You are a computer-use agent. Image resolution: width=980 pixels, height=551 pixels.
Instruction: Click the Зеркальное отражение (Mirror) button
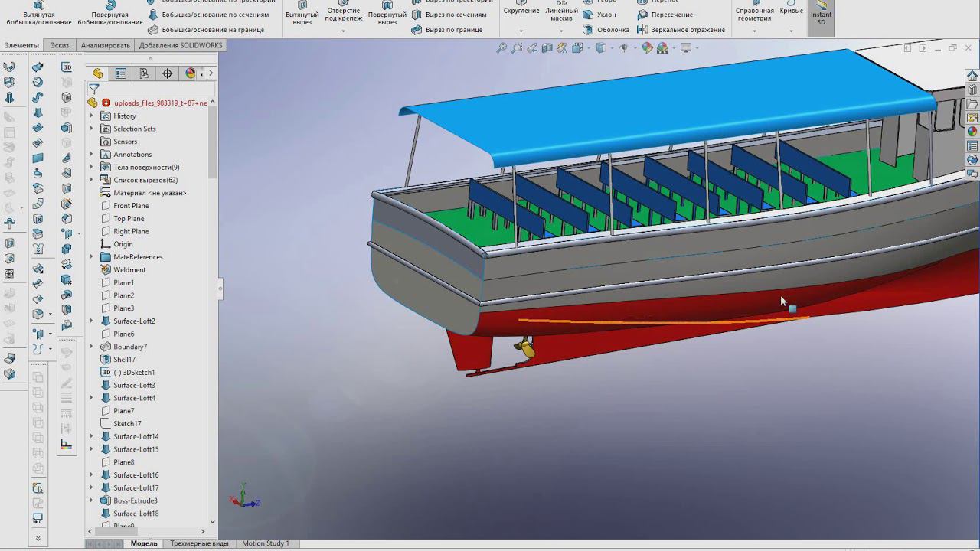681,30
